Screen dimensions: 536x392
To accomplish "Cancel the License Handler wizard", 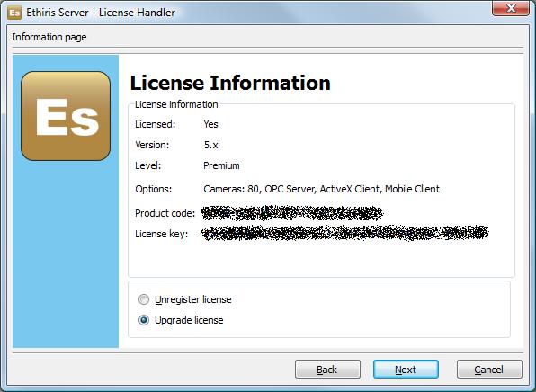I will click(x=489, y=370).
